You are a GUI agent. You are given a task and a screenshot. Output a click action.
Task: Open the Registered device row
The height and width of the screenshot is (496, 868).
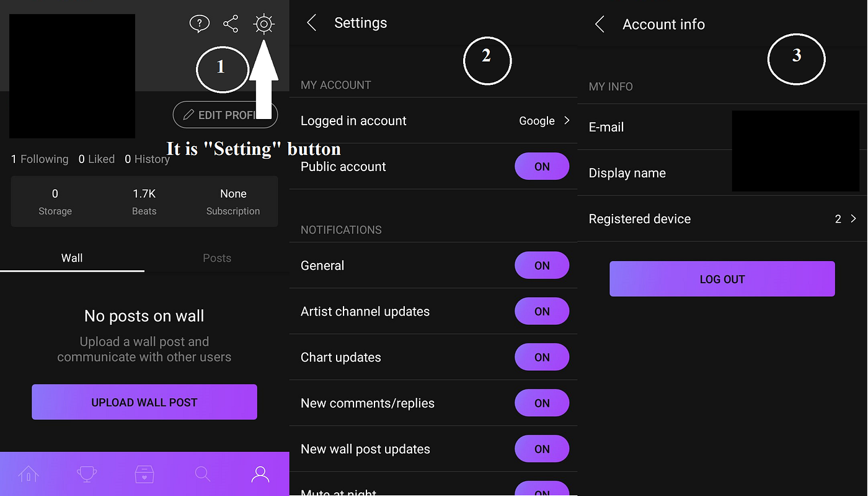[722, 219]
